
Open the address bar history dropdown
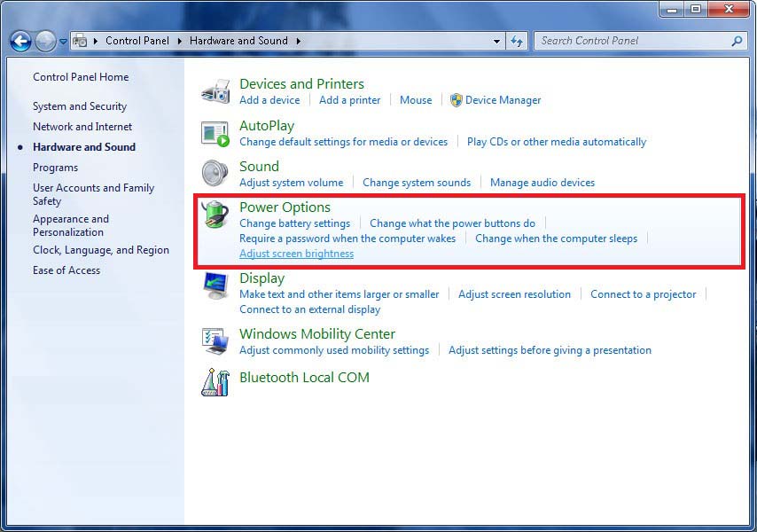496,42
